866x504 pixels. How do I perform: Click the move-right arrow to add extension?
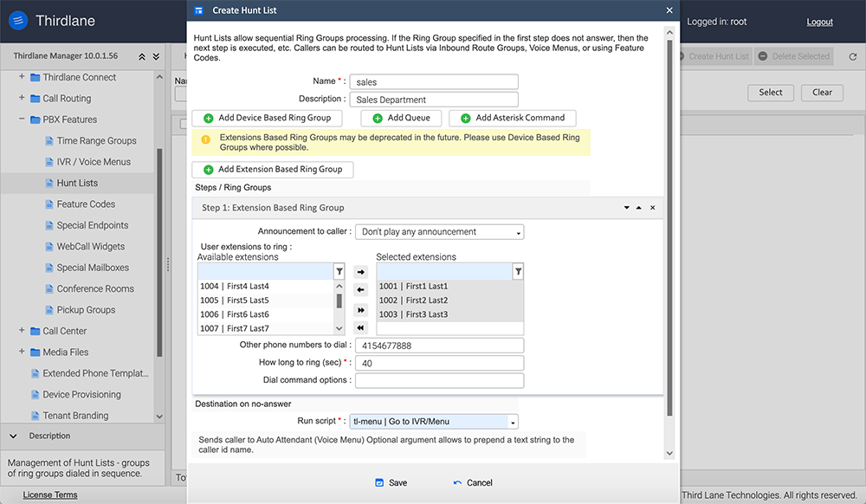tap(361, 272)
